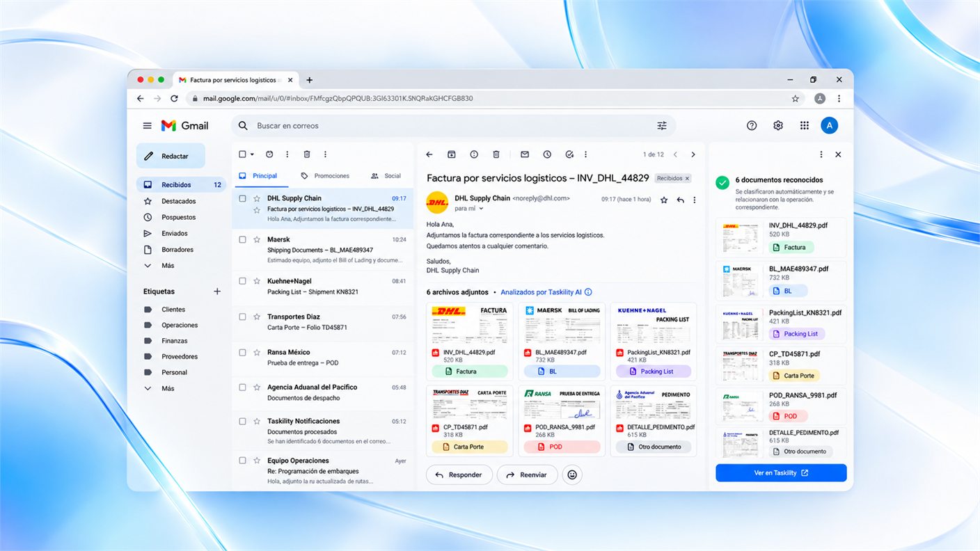The width and height of the screenshot is (980, 551).
Task: Open Gmail settings gear
Action: (x=778, y=126)
